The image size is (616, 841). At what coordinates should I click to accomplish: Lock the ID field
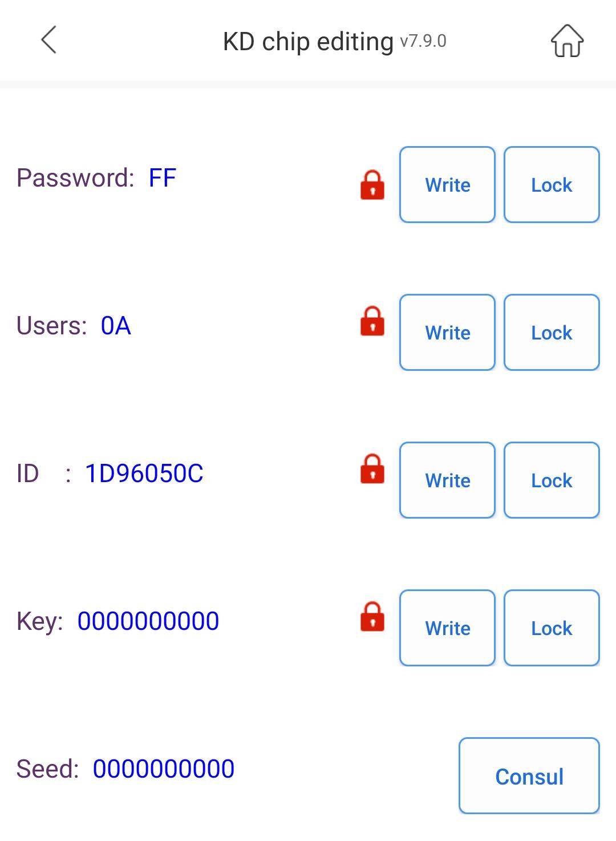click(x=552, y=480)
